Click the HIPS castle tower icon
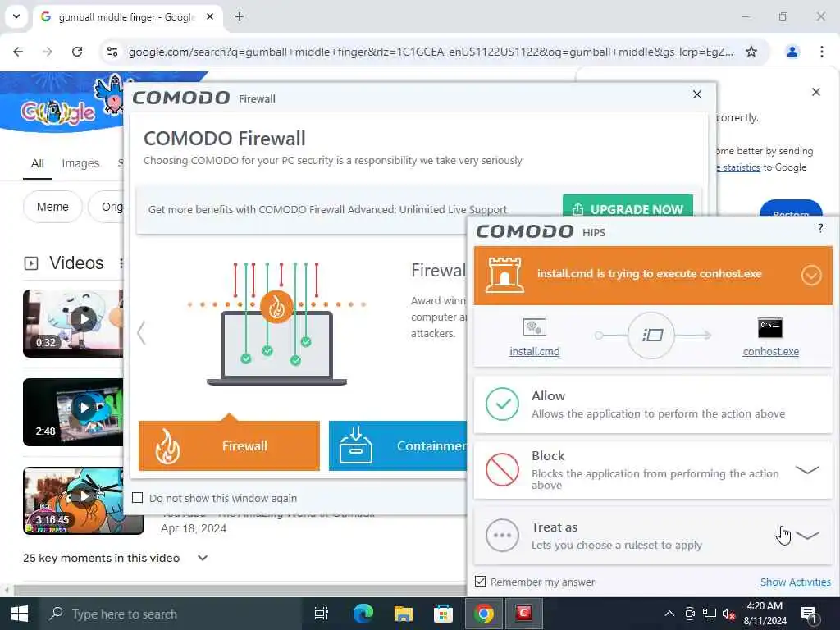The image size is (840, 630). [504, 275]
